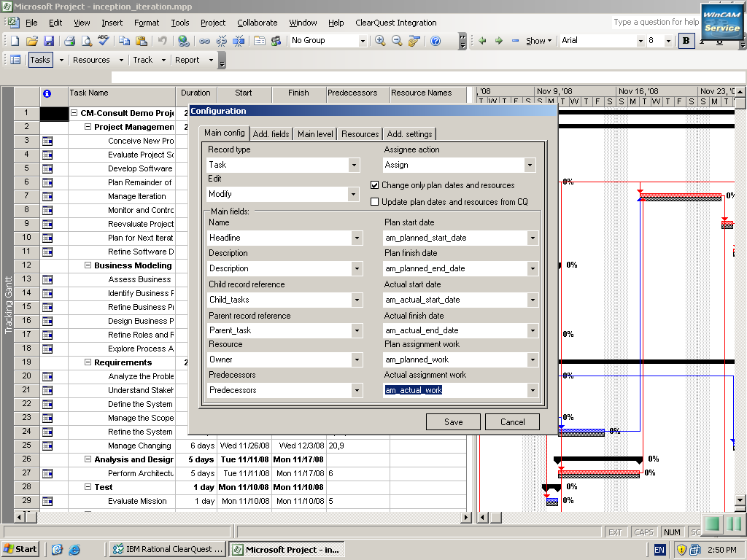Click the Hide Subtasks minus icon
747x560 pixels.
pos(515,41)
